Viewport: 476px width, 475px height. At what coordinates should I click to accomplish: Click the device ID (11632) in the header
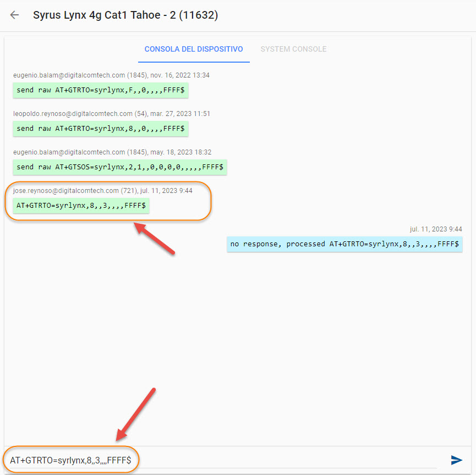pyautogui.click(x=203, y=15)
